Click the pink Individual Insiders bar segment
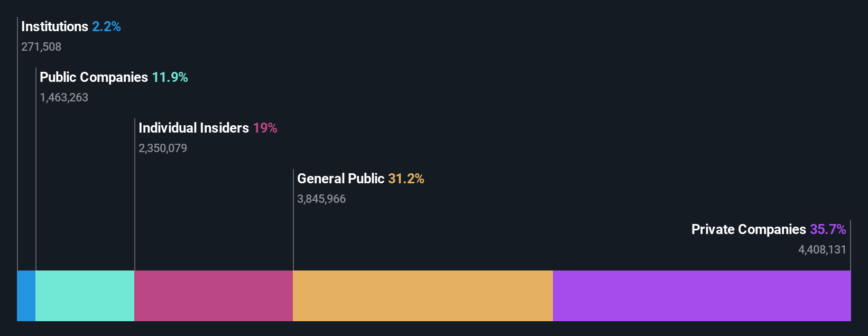 point(214,296)
